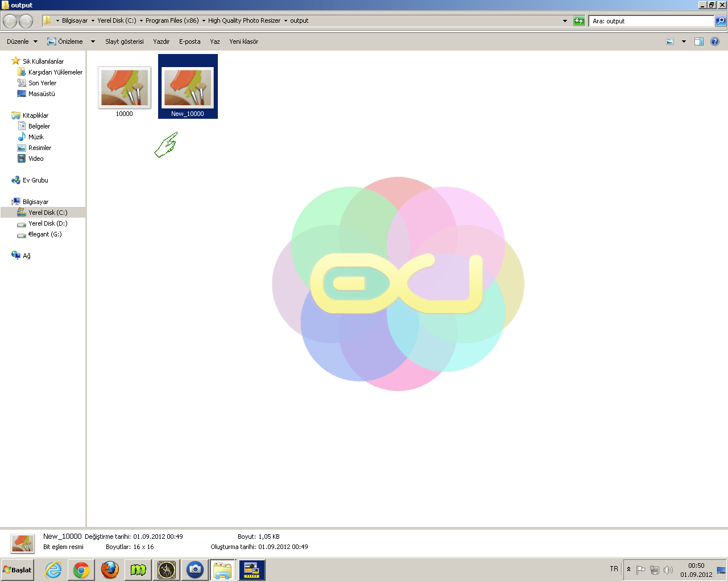Open the green 'm' app on taskbar
728x582 pixels.
138,570
